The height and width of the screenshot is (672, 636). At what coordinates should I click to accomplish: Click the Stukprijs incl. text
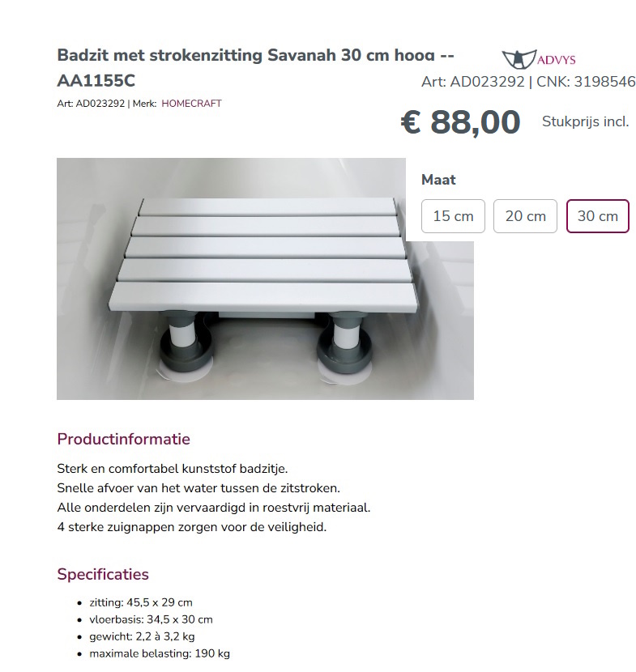click(x=586, y=121)
